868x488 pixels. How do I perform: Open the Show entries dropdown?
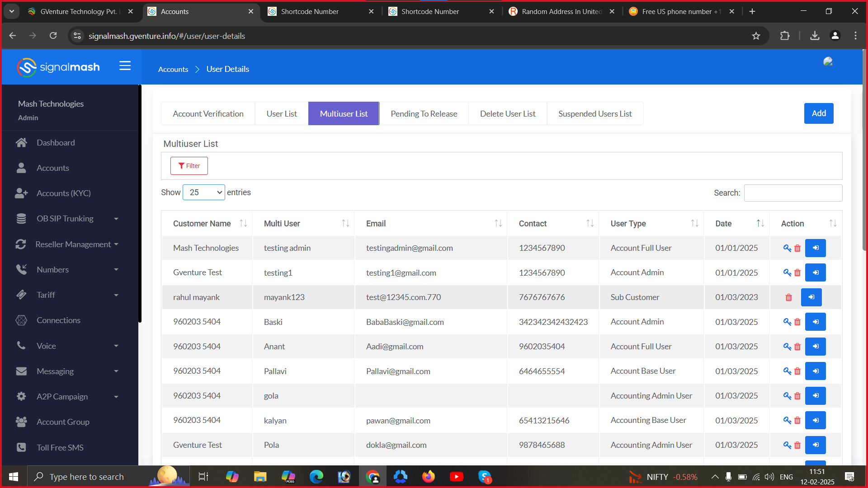[x=203, y=192]
